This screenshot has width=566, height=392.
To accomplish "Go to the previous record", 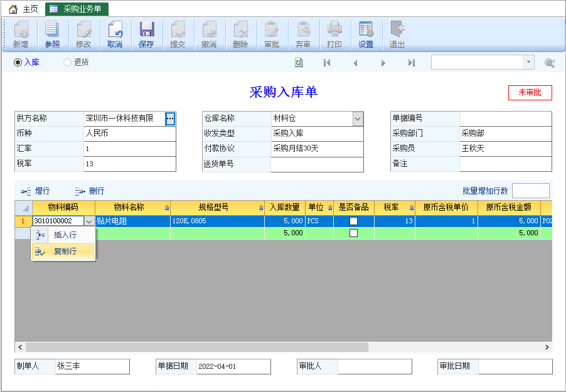I will pos(355,63).
